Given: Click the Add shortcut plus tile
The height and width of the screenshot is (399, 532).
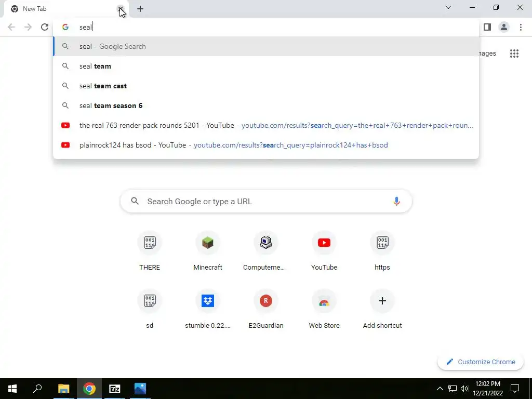Looking at the screenshot, I should point(382,310).
